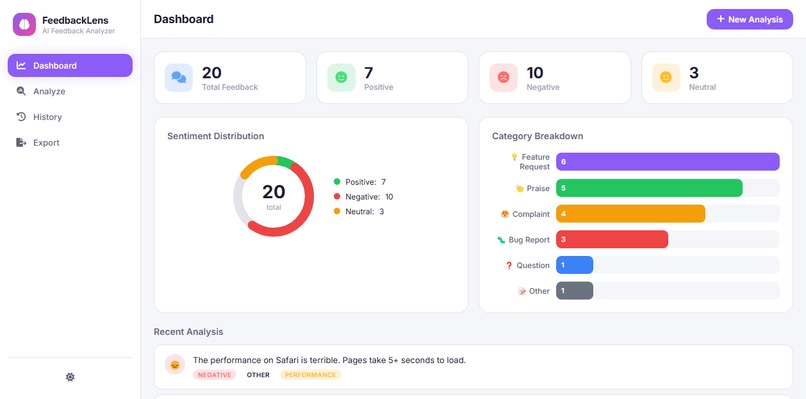Click the History clock icon
This screenshot has height=399, width=806.
click(x=21, y=117)
